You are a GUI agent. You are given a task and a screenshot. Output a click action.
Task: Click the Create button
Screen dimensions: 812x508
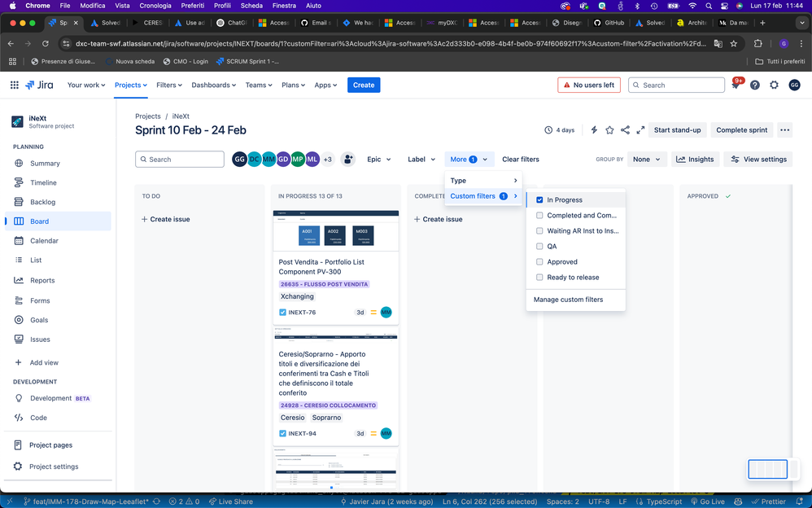click(364, 85)
